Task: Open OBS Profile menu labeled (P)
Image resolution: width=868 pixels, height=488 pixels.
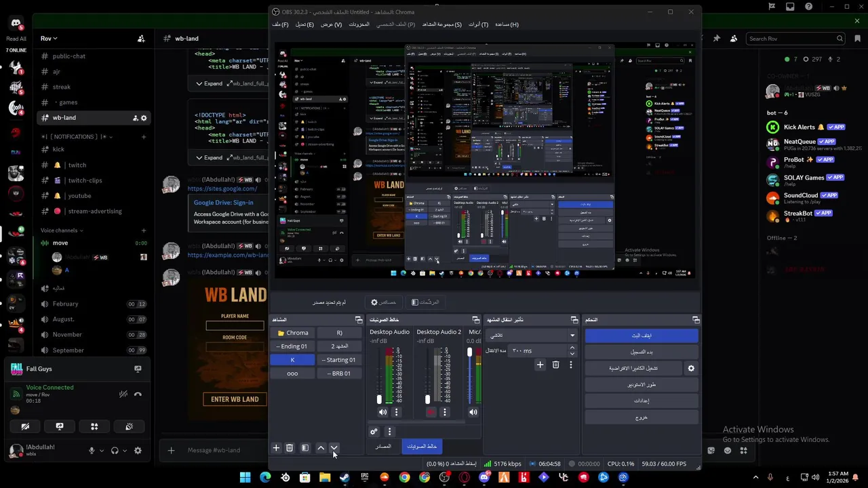Action: point(395,24)
